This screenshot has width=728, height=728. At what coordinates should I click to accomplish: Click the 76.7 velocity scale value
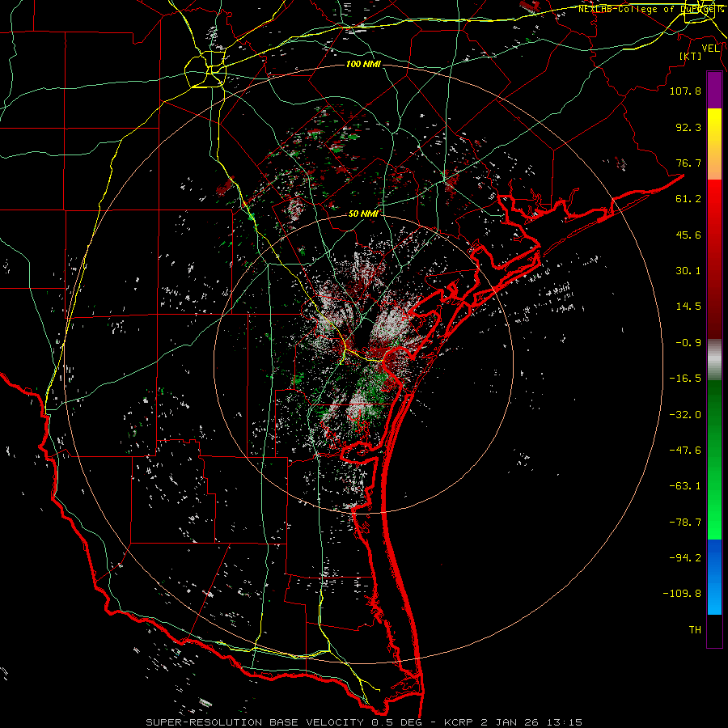point(688,163)
